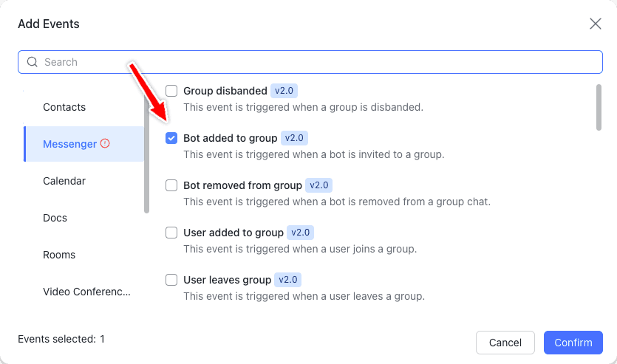Select the Messenger category tab

[x=69, y=144]
